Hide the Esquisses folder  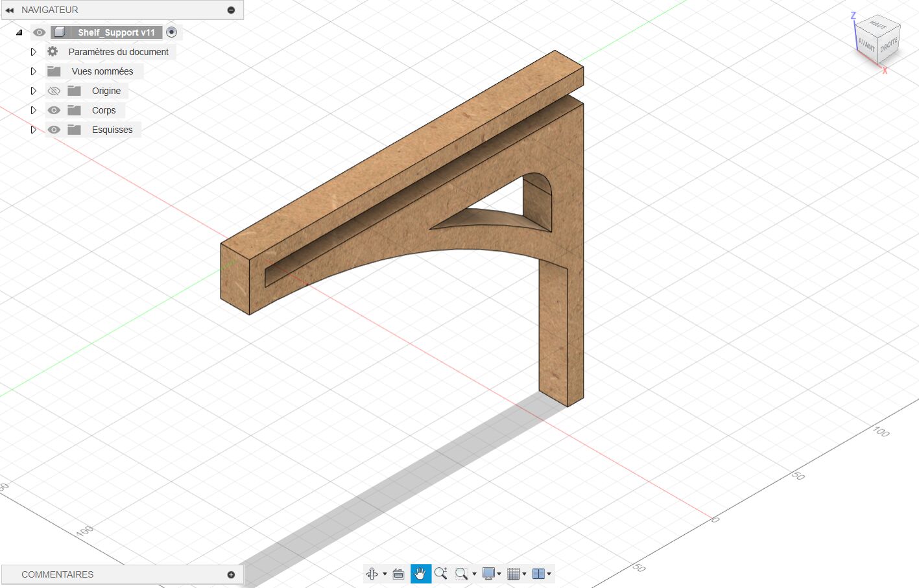[x=54, y=130]
